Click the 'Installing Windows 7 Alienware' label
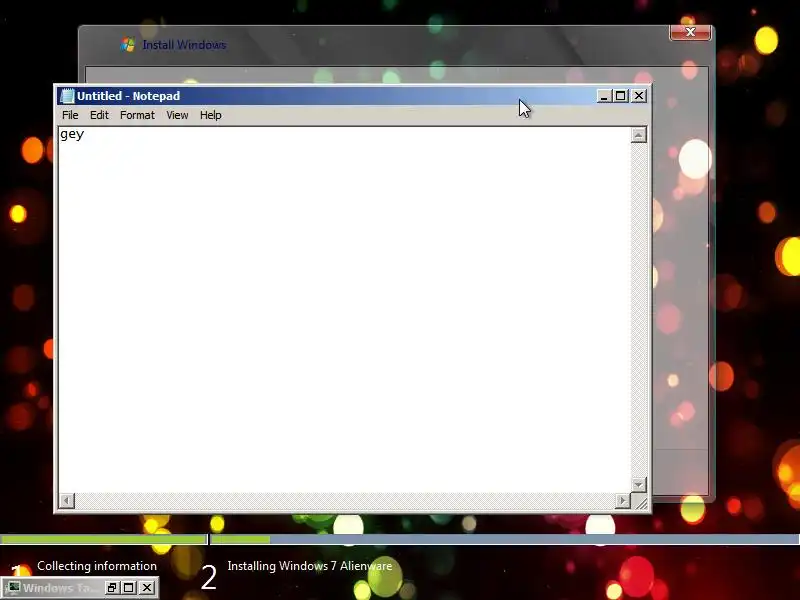Viewport: 800px width, 600px height. [310, 566]
